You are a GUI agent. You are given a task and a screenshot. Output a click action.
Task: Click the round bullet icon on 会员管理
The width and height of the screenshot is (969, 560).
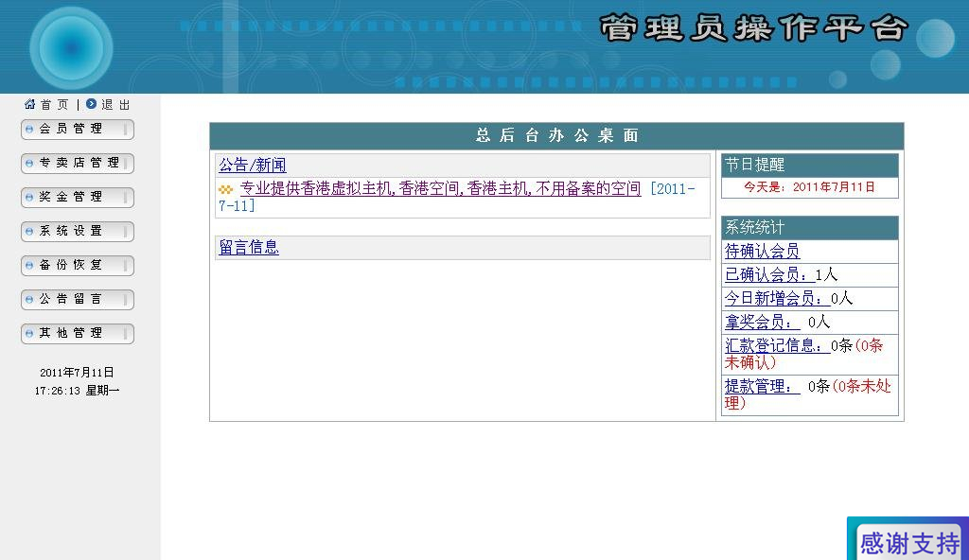click(29, 130)
